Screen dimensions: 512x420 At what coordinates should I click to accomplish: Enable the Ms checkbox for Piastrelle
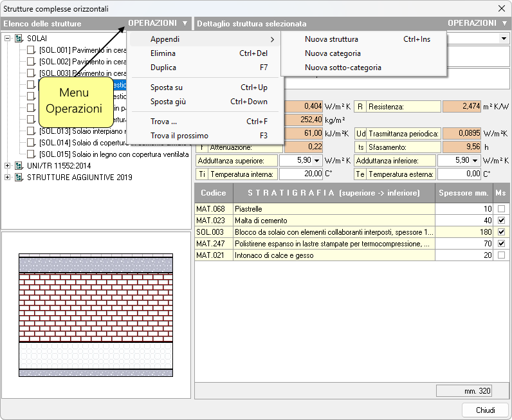click(x=501, y=209)
